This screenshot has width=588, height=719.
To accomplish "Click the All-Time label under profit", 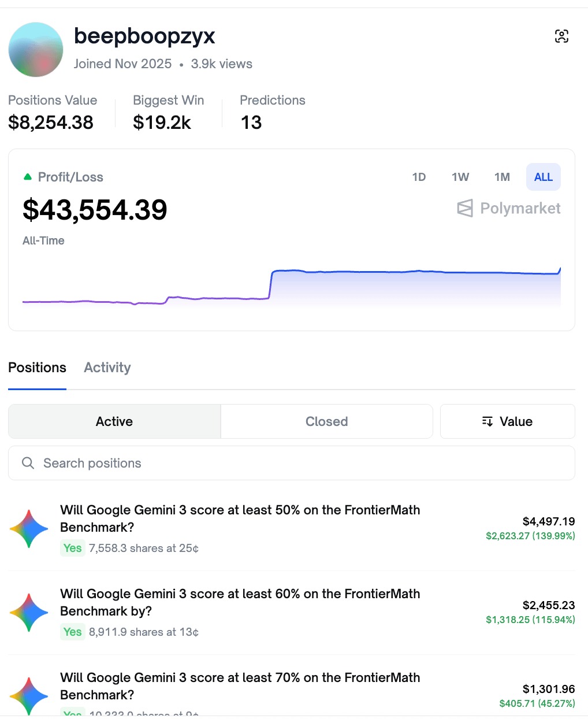I will (x=43, y=240).
